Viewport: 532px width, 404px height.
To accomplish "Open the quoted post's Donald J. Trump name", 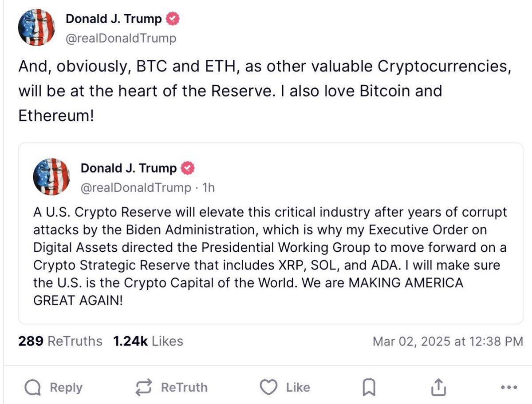I will 129,168.
